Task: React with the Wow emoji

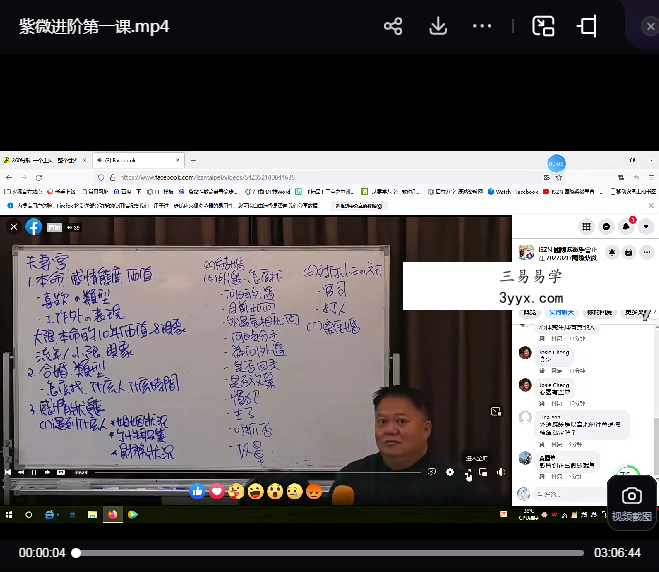Action: tap(275, 491)
